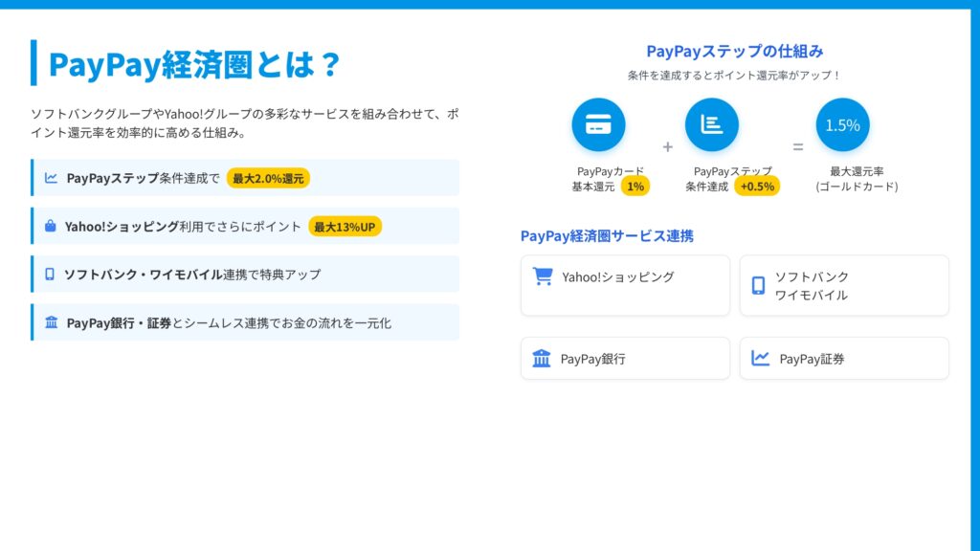This screenshot has height=551, width=980.
Task: Select the ソフトバンク ワイモバイル service card
Action: click(844, 285)
